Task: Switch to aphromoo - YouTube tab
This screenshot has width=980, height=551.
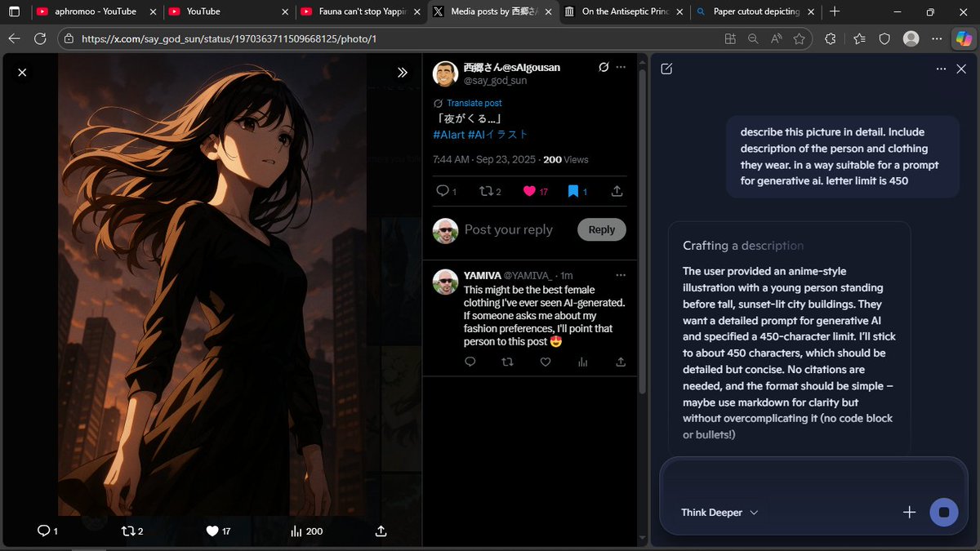Action: [95, 12]
